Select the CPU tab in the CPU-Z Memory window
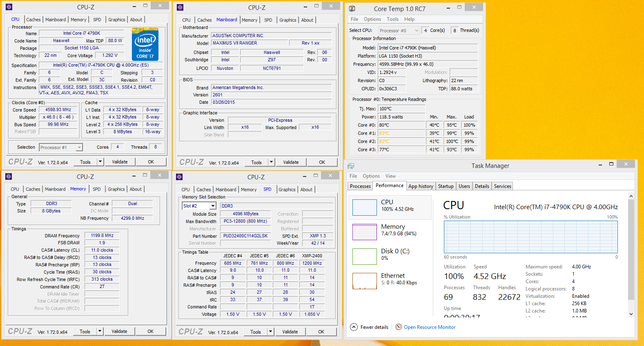 [x=15, y=189]
